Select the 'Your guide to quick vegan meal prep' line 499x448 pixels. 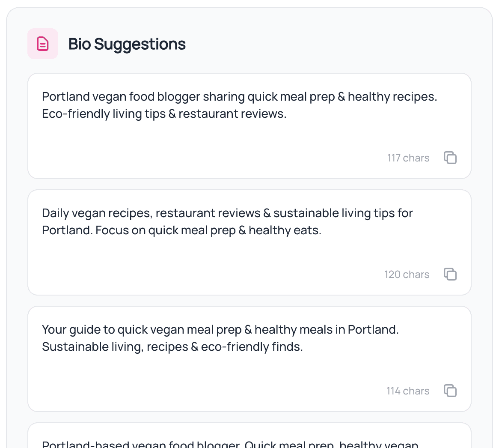(220, 329)
